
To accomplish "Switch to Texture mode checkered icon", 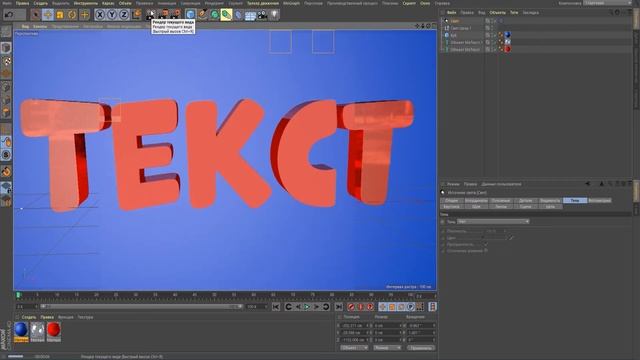I will [6, 61].
